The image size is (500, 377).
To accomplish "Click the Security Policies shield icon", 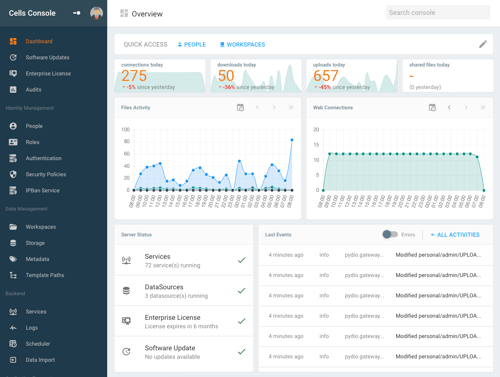I will pyautogui.click(x=13, y=174).
